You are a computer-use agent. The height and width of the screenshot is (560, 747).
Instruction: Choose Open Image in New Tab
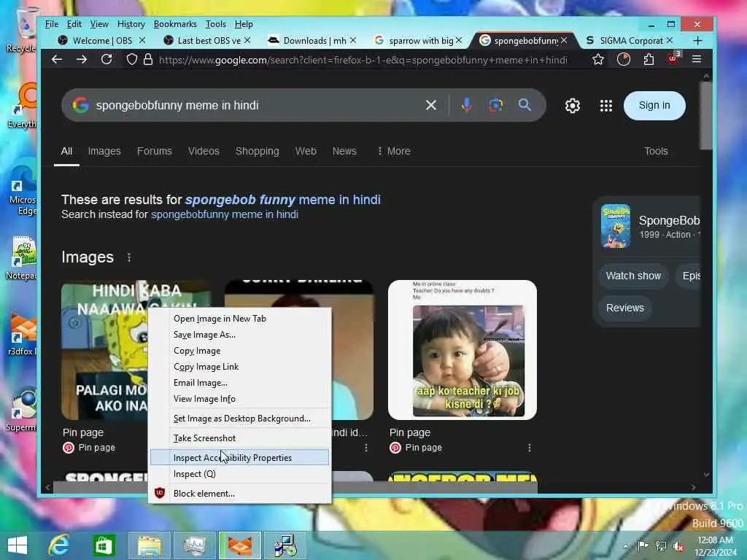coord(239,319)
